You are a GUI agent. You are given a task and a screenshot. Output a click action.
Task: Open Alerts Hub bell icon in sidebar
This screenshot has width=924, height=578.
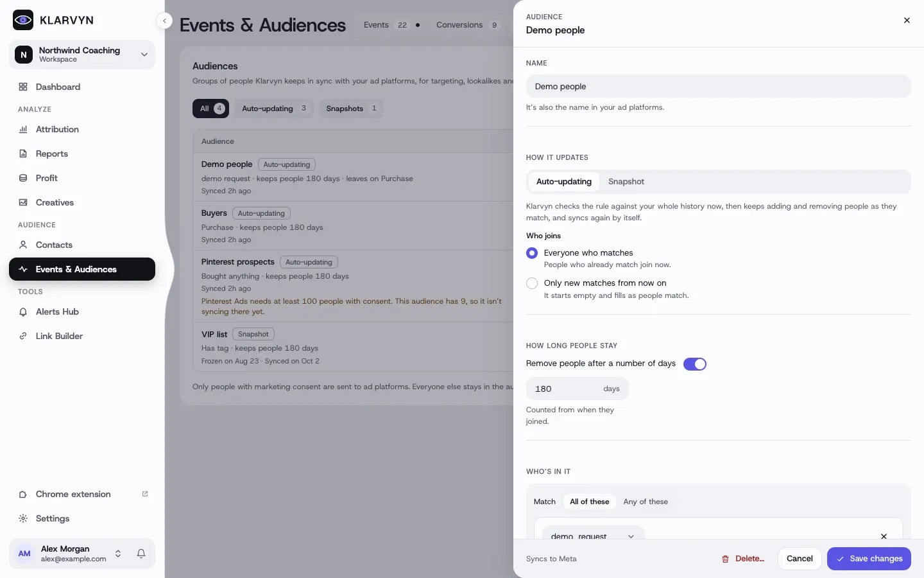23,311
